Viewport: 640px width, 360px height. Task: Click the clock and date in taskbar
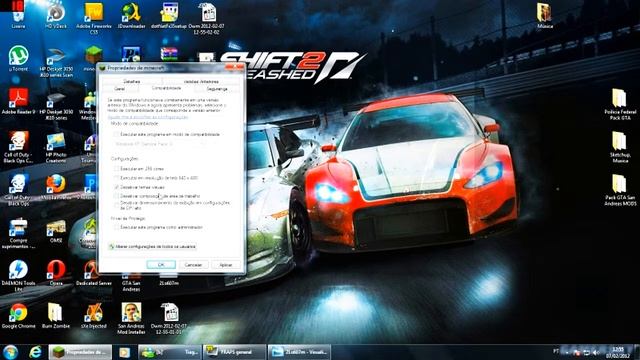(x=618, y=353)
